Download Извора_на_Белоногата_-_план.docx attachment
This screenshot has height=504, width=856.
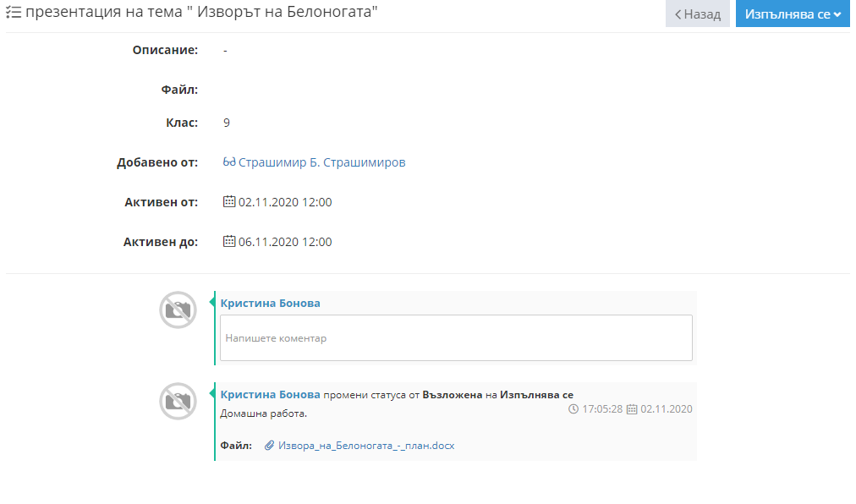(x=366, y=446)
